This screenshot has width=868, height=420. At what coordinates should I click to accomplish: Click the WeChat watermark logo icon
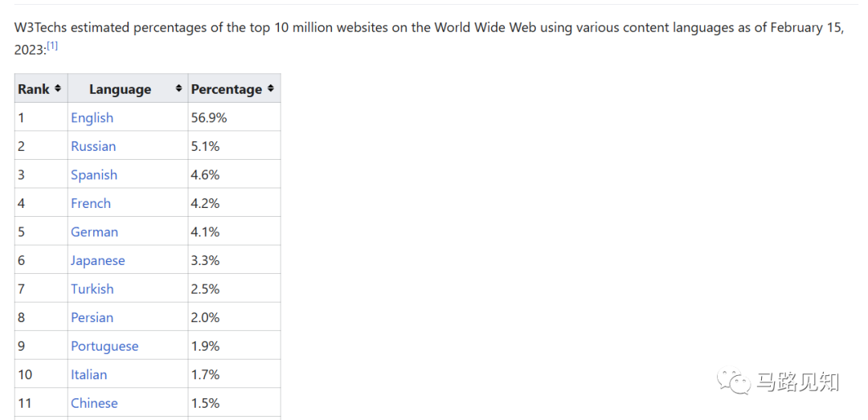click(x=735, y=382)
